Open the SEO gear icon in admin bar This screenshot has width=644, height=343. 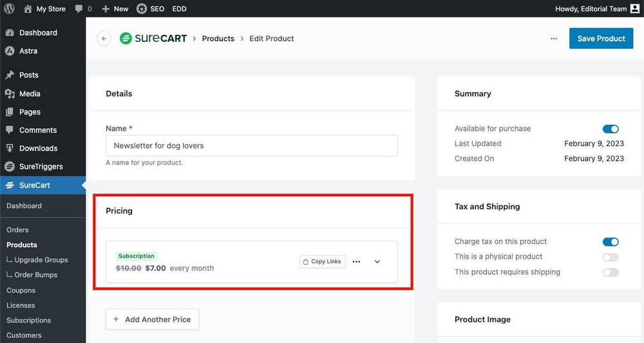click(x=142, y=8)
